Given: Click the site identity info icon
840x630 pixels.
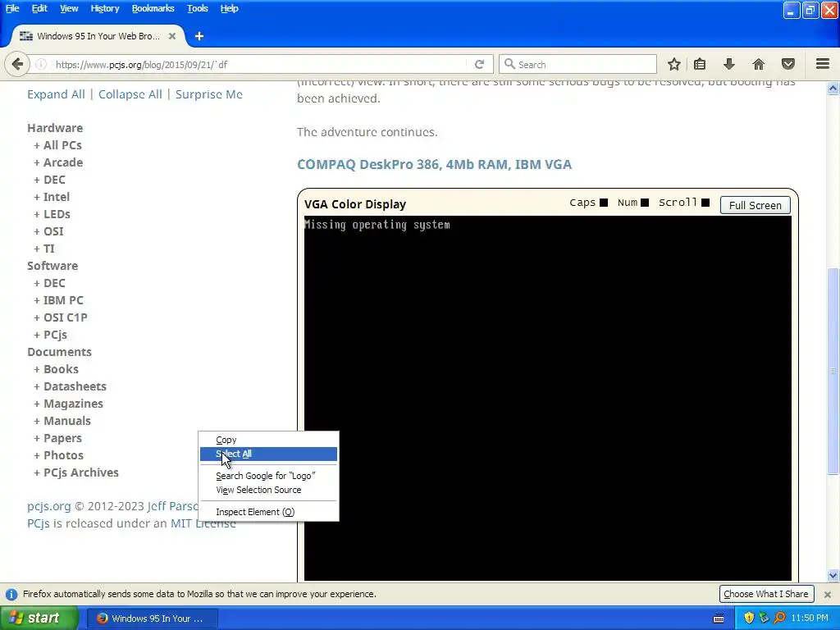Looking at the screenshot, I should tap(41, 64).
